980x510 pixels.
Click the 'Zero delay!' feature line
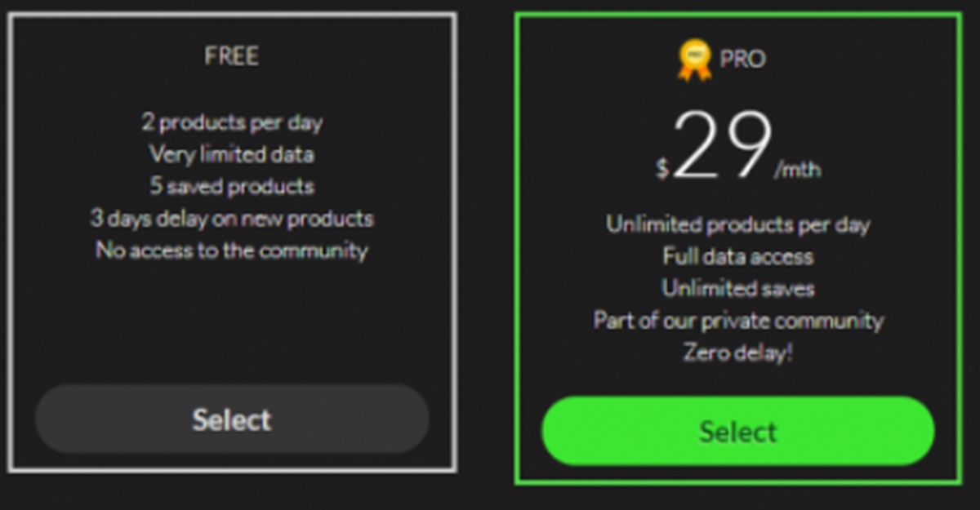point(737,353)
